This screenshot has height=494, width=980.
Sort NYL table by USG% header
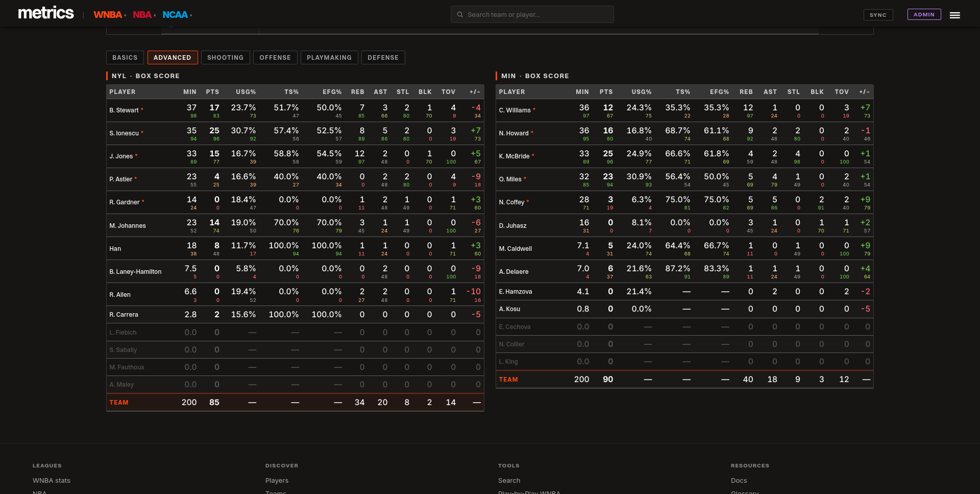246,92
